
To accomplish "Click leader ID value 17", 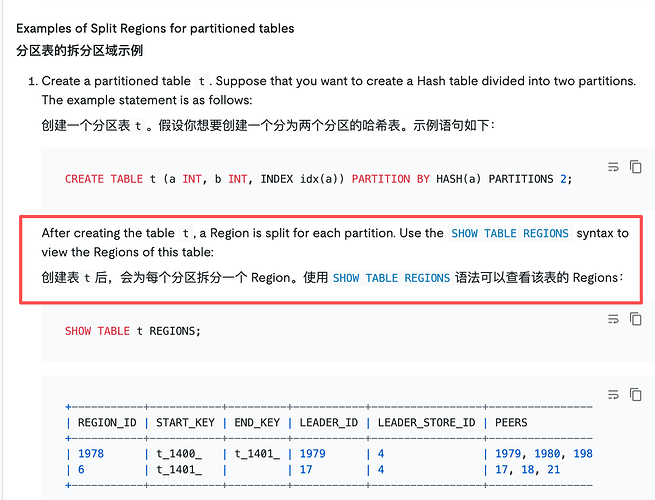I will (x=306, y=470).
